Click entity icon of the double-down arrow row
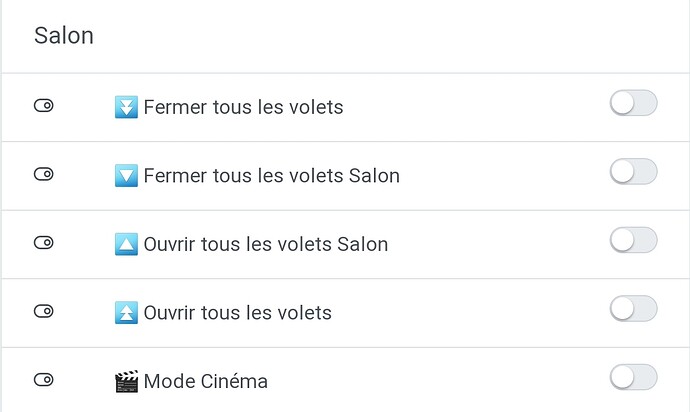 (x=43, y=106)
